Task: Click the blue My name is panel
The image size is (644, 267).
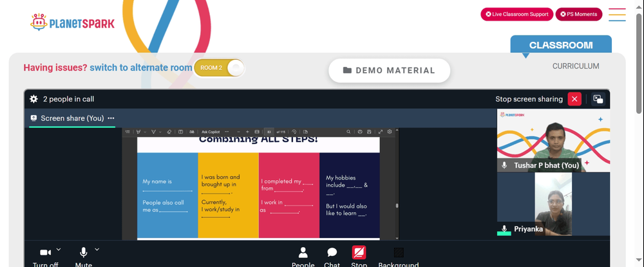Action: tap(167, 195)
